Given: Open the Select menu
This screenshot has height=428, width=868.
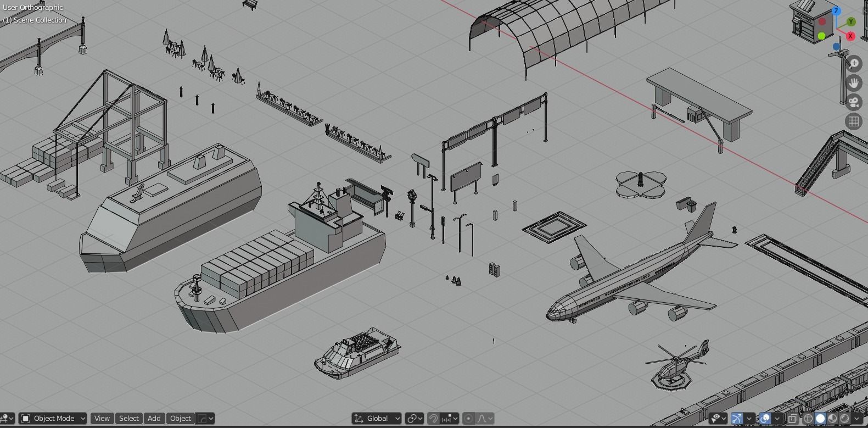Looking at the screenshot, I should coord(129,419).
